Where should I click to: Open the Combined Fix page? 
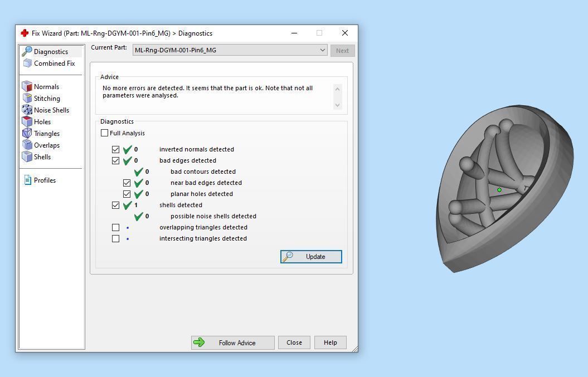coord(55,63)
